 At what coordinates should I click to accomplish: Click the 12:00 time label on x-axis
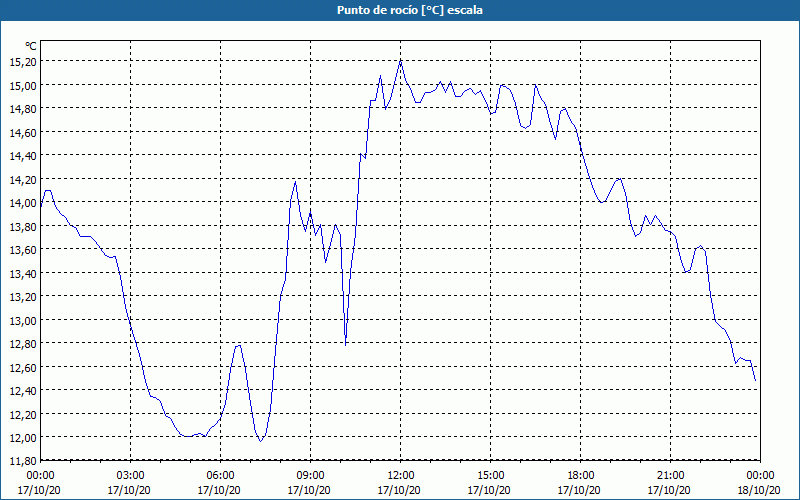pyautogui.click(x=401, y=476)
